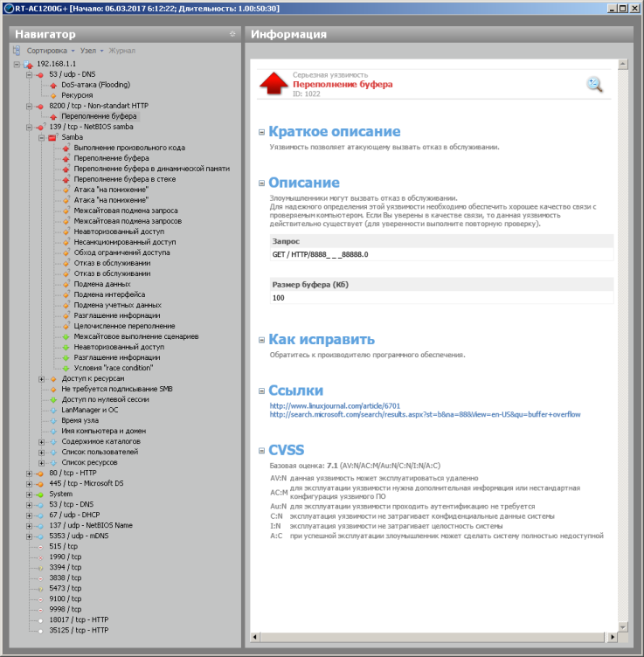Click the magnifier zoom icon in Information panel
The height and width of the screenshot is (657, 644).
tap(594, 85)
